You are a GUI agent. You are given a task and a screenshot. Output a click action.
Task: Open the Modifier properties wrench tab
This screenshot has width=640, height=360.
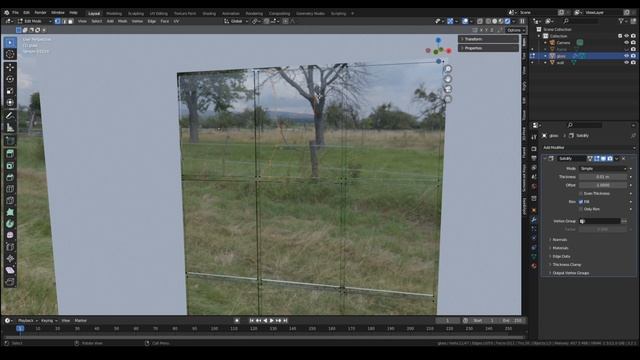click(x=534, y=220)
